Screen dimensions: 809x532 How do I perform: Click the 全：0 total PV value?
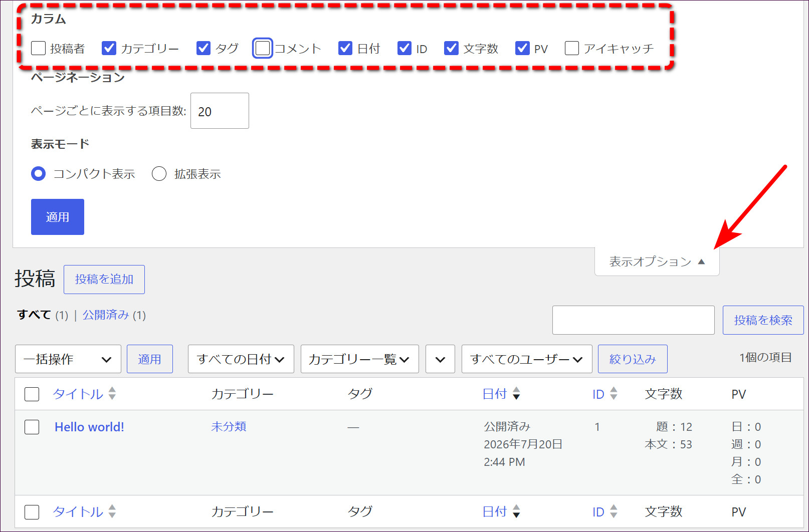tap(746, 479)
